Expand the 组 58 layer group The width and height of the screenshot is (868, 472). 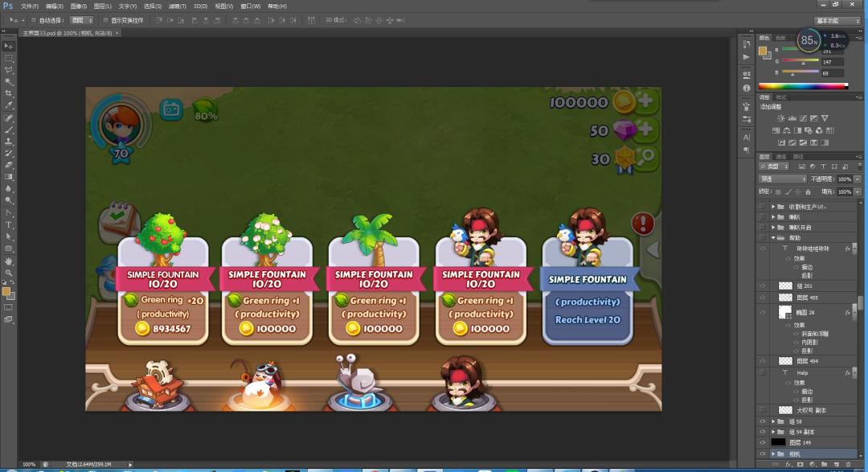[x=773, y=421]
